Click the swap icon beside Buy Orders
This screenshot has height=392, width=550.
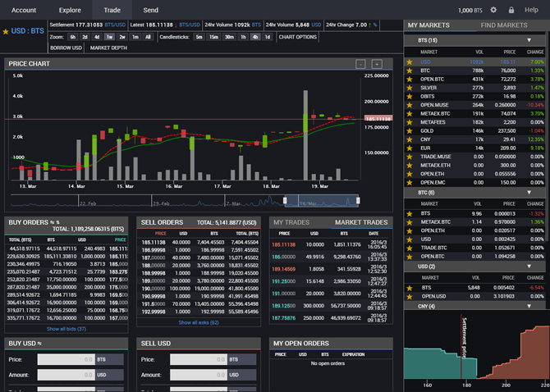(55, 222)
